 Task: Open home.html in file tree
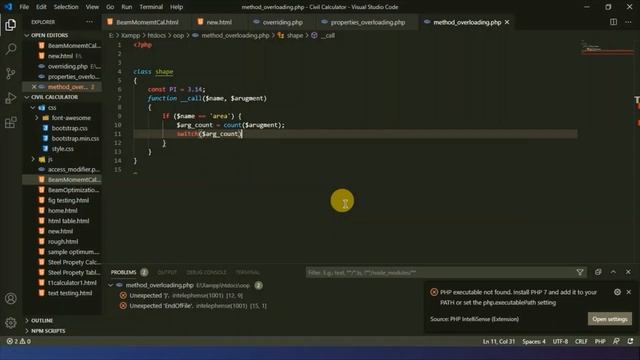[x=62, y=211]
